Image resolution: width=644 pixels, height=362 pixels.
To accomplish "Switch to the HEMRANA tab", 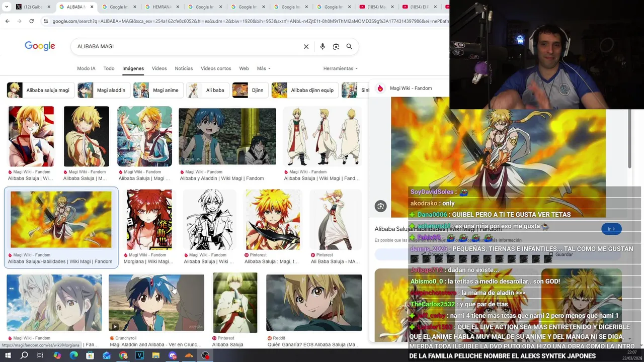I will pos(162,7).
